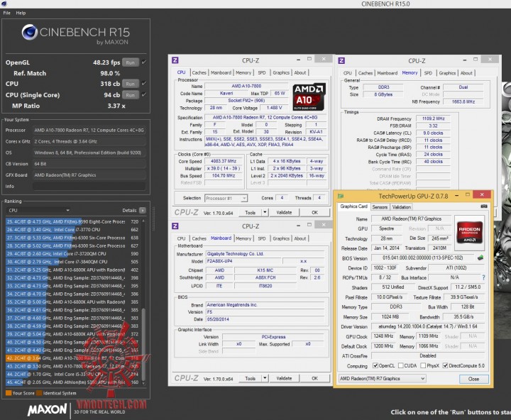Click the Identical System legend swatch

click(40, 393)
